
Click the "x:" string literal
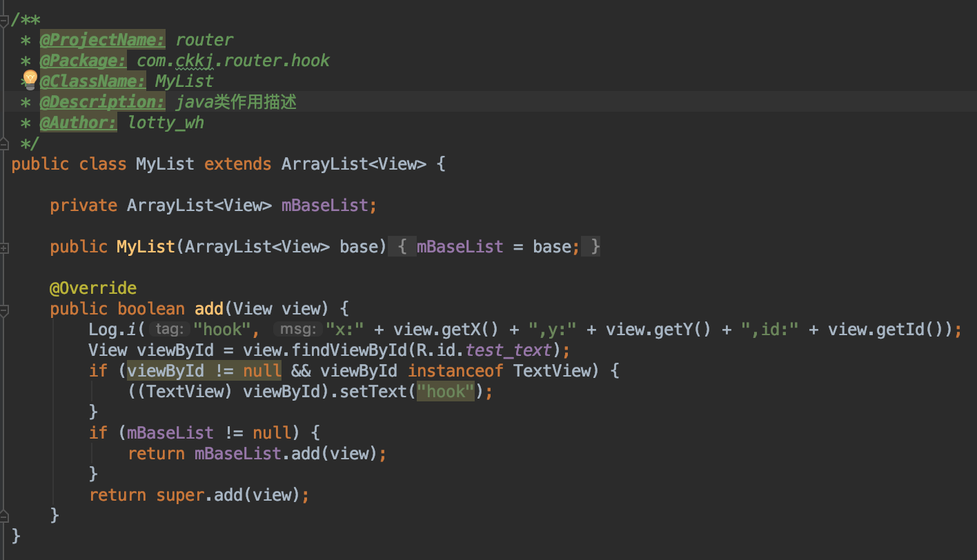coord(345,330)
